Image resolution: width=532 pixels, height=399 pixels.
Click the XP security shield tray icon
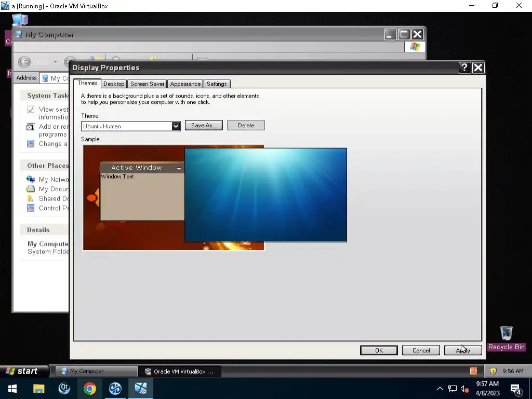(x=494, y=371)
